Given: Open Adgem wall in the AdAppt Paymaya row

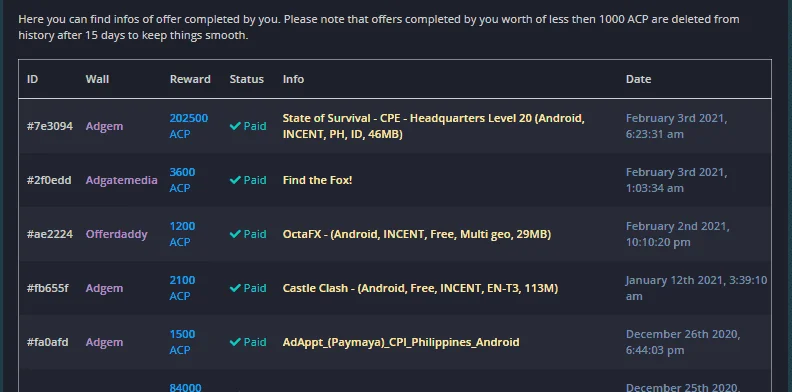Looking at the screenshot, I should (x=104, y=342).
